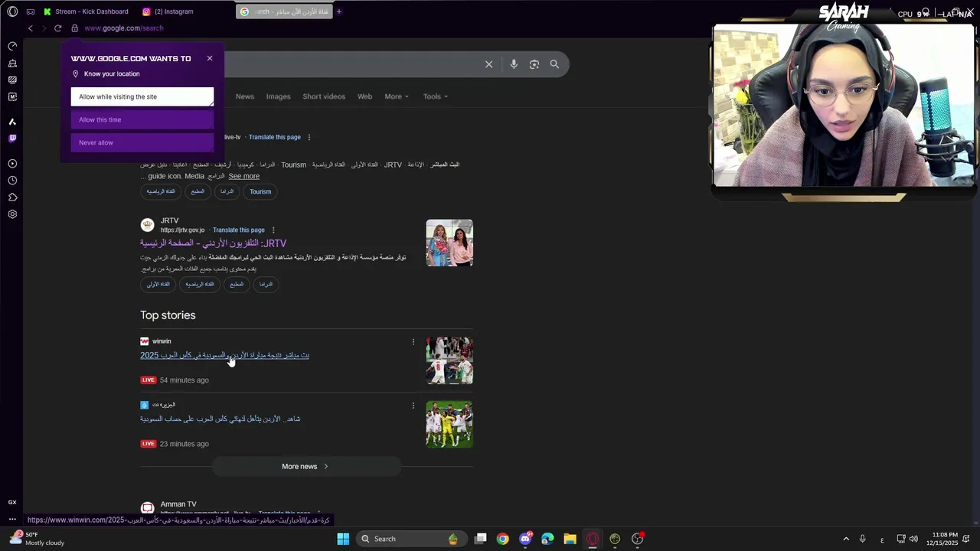This screenshot has width=980, height=551.
Task: Click Translate this page for live-tv result
Action: coord(275,137)
